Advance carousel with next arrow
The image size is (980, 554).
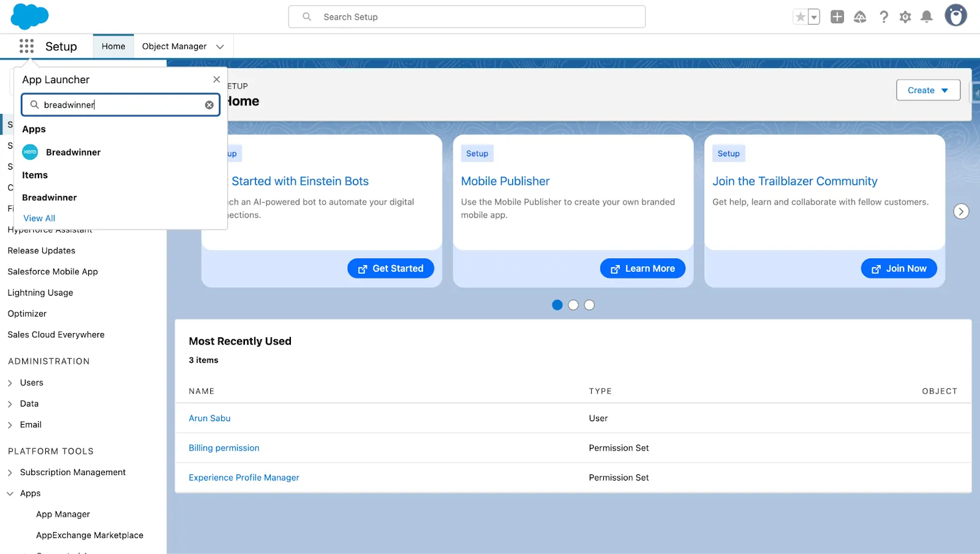pyautogui.click(x=961, y=211)
